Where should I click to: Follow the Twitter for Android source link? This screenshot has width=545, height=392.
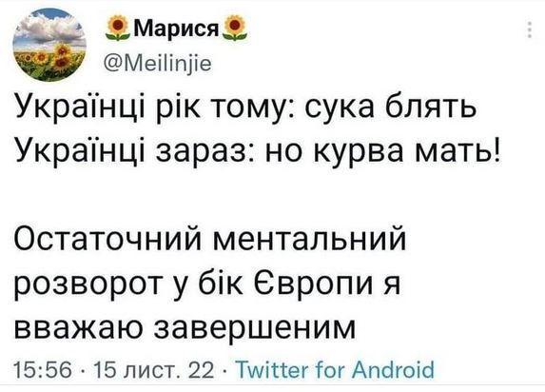[335, 369]
